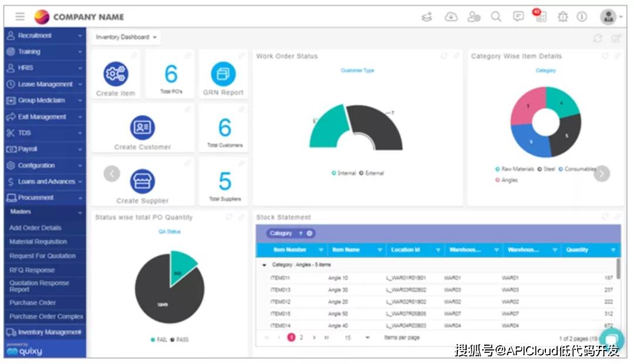Expand the Recruitment sidebar menu
The height and width of the screenshot is (364, 634).
pos(45,36)
